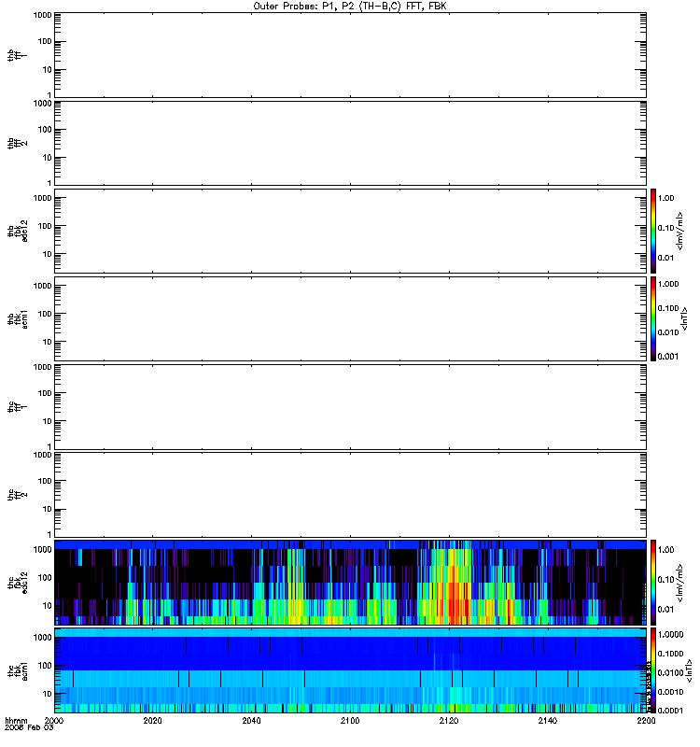Click the 0.0001 value on thc scm1 color bar
The image size is (700, 747).
[x=670, y=711]
